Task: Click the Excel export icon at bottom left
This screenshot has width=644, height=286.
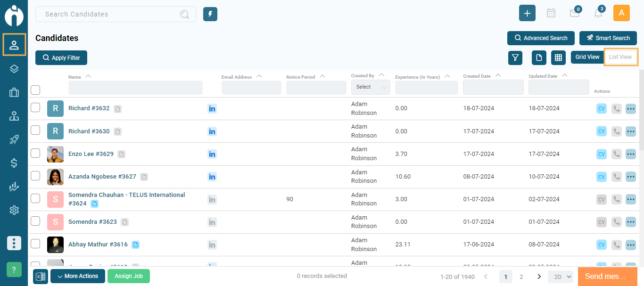Action: click(x=40, y=276)
